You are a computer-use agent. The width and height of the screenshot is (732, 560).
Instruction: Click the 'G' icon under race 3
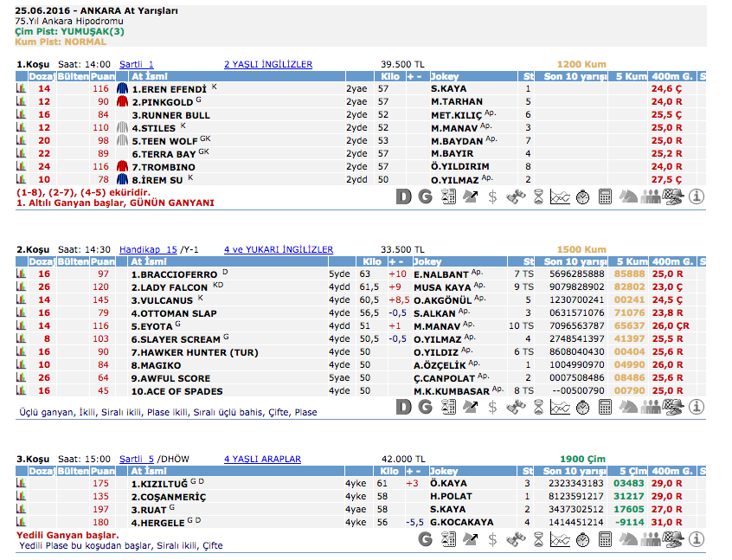(425, 539)
